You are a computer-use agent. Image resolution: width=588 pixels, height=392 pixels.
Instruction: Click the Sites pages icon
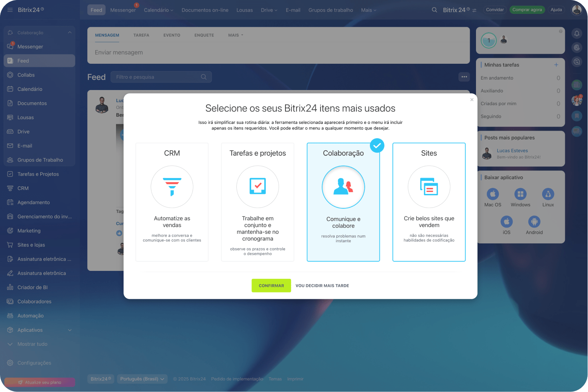[429, 186]
